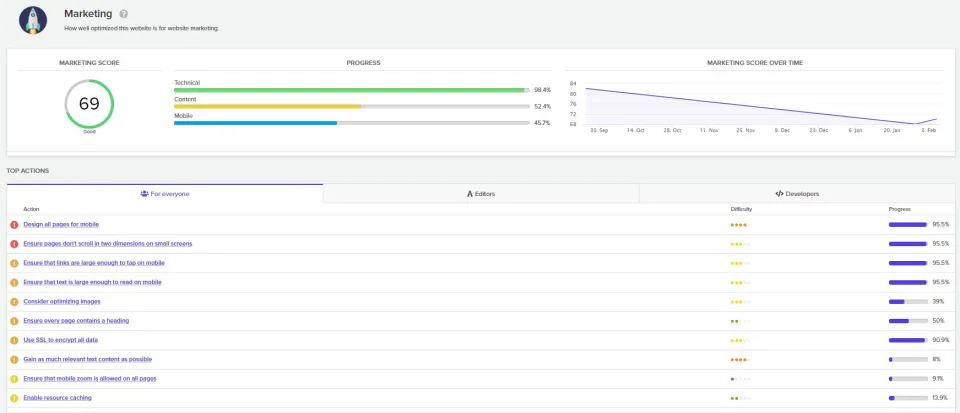This screenshot has height=413, width=960.
Task: Click progress bar for Use SSL row
Action: pyautogui.click(x=908, y=340)
